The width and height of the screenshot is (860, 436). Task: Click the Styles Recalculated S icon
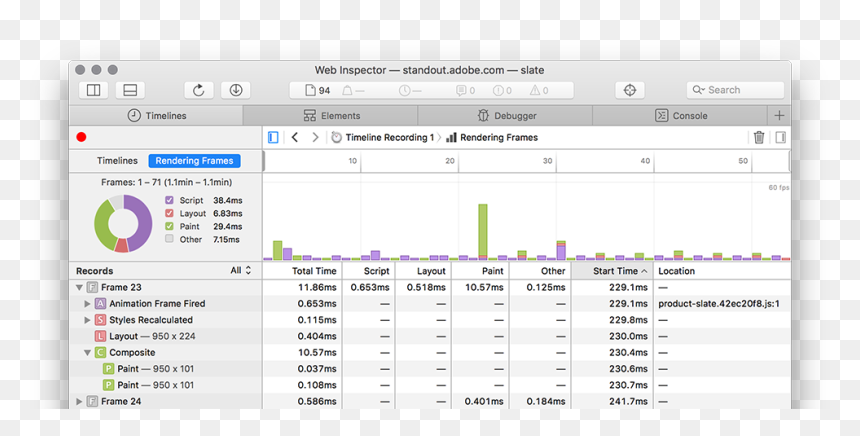click(100, 320)
